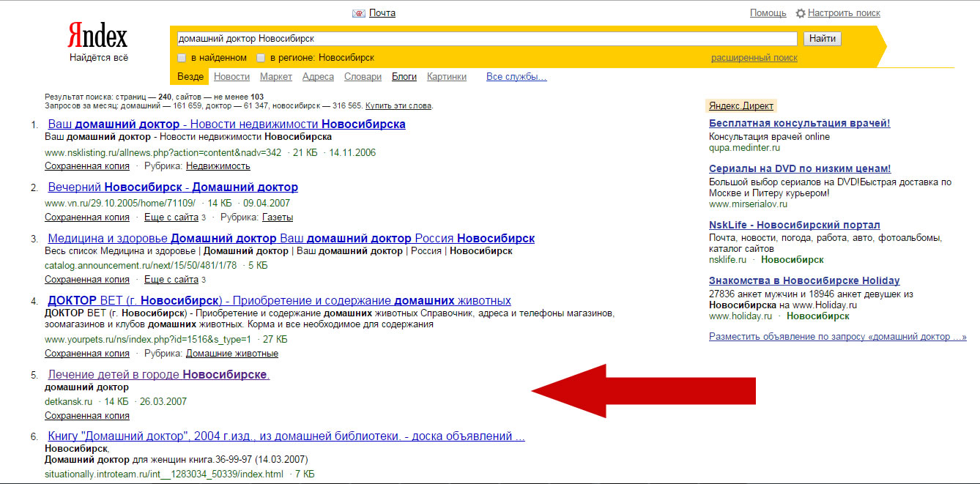This screenshot has height=484, width=980.
Task: Click the www.vn.ru/29.10.2005/home/71109/ address
Action: click(x=120, y=203)
